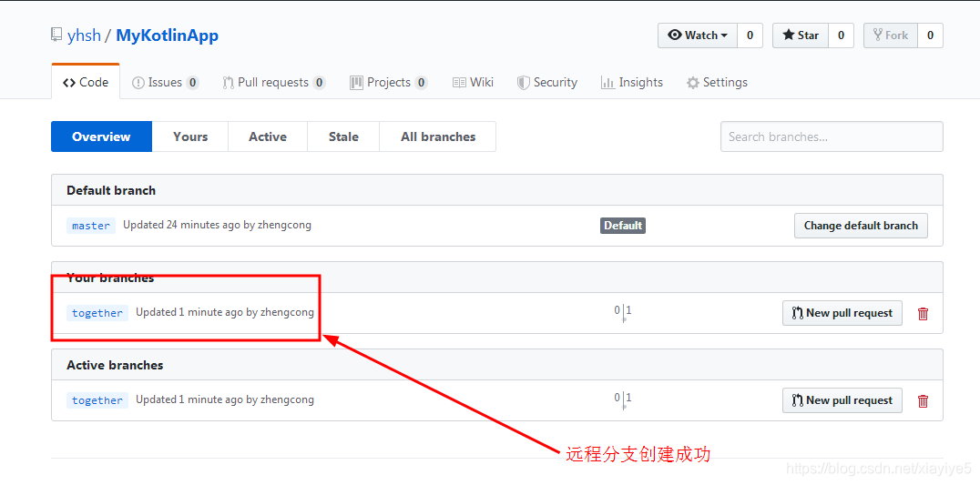This screenshot has width=980, height=485.
Task: Click the Projects board icon
Action: [x=356, y=83]
